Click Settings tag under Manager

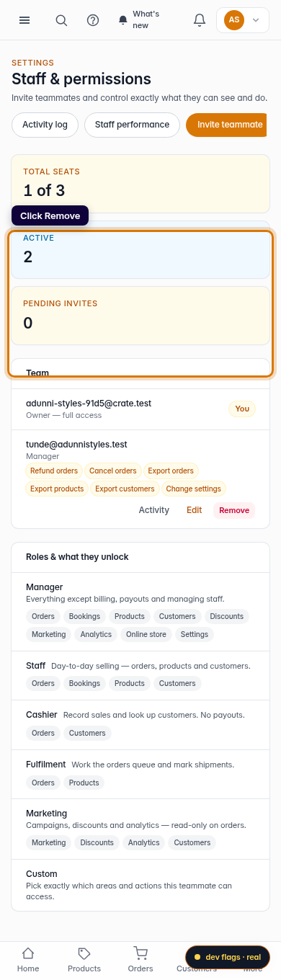(195, 634)
